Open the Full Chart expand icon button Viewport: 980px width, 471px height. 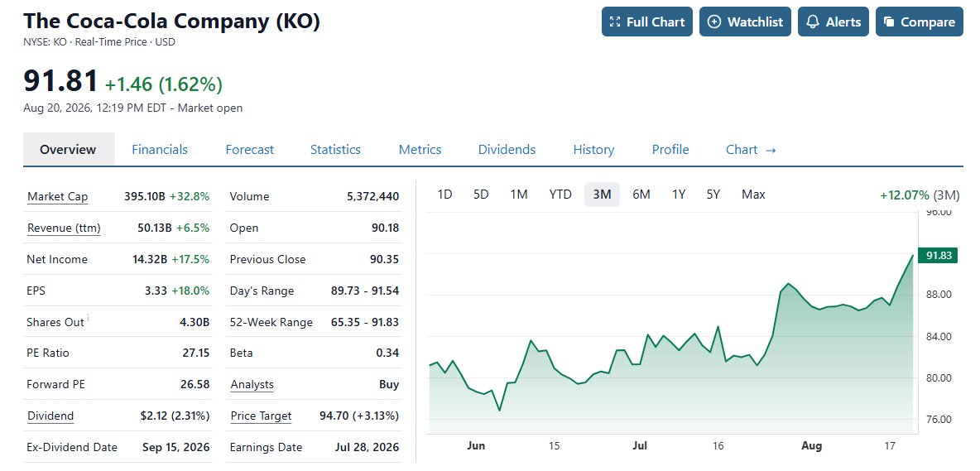tap(647, 22)
